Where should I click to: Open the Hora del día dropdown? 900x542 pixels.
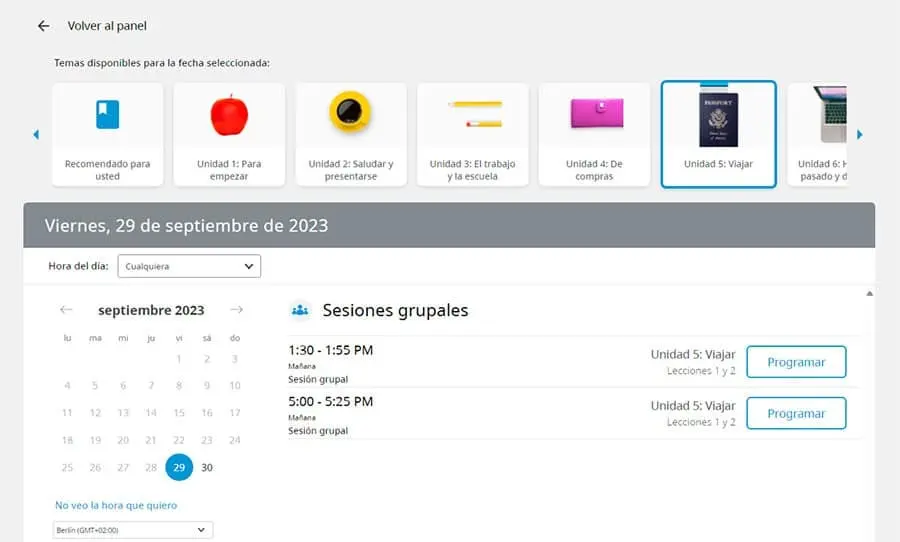click(x=189, y=266)
